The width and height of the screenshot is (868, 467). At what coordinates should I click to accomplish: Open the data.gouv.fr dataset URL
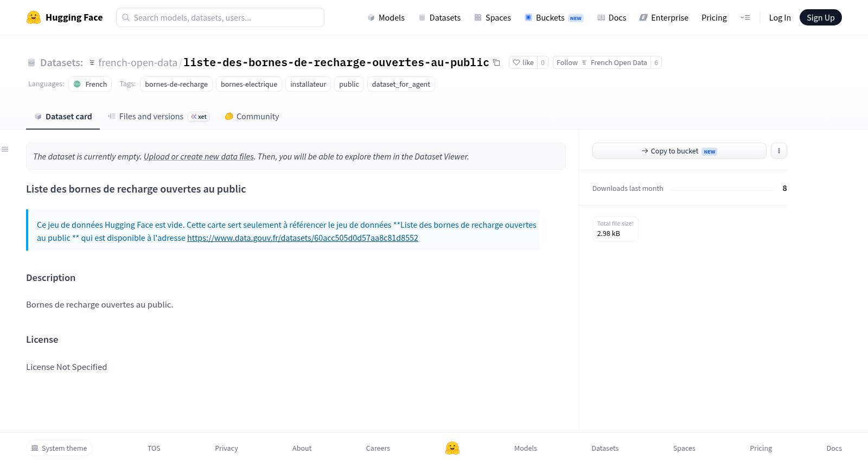(x=303, y=238)
